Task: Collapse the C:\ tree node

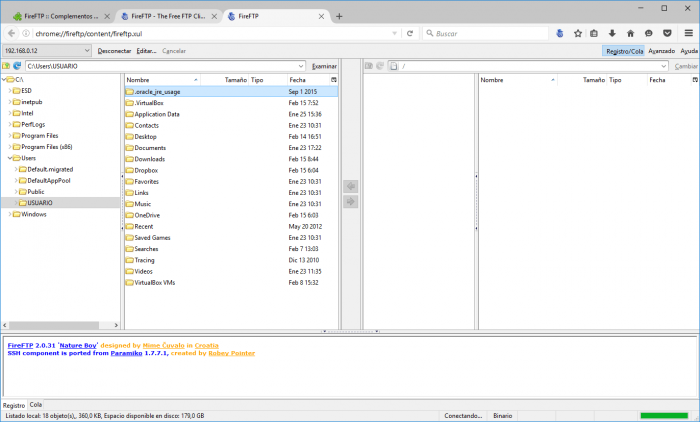Action: tap(4, 79)
